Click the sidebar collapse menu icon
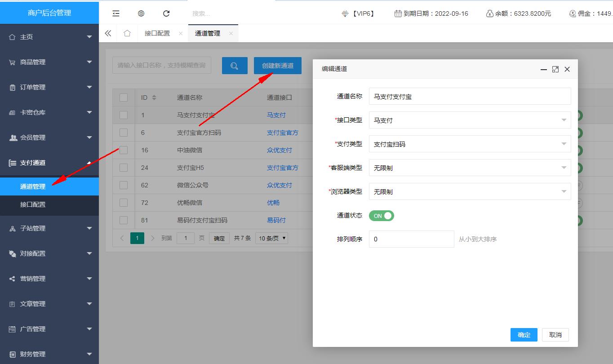The image size is (613, 364). 116,13
